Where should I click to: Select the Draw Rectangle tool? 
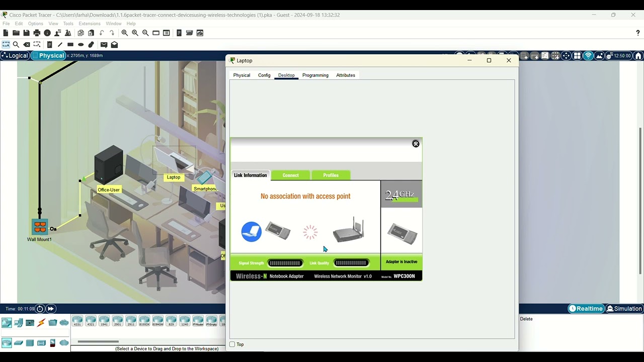point(70,45)
